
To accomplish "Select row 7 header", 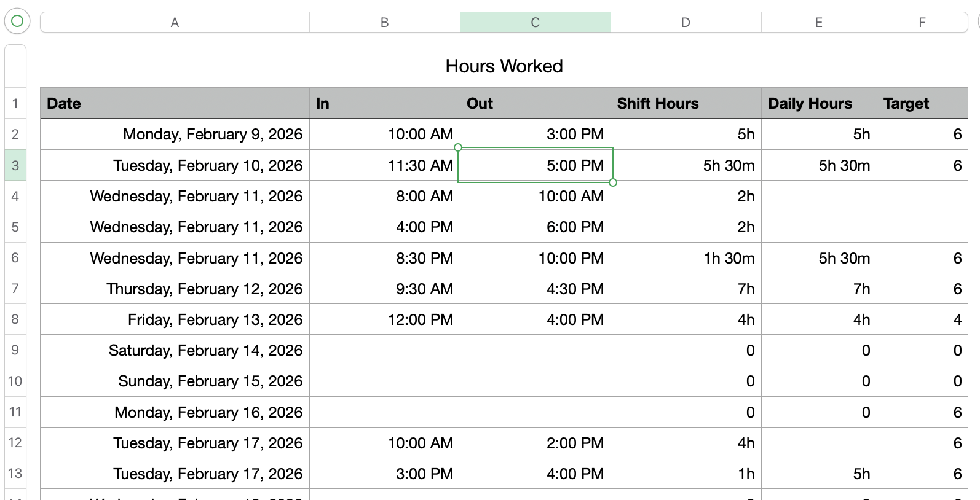I will (x=15, y=289).
